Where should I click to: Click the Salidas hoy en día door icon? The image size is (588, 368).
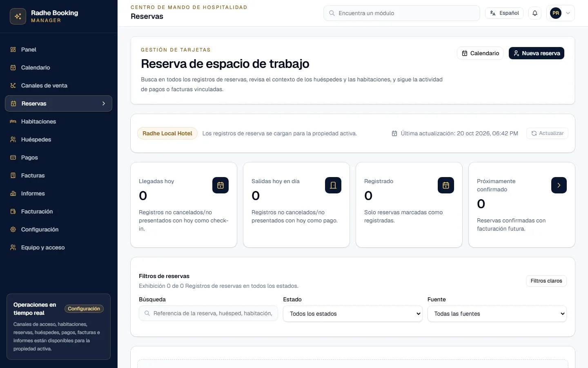tap(333, 185)
